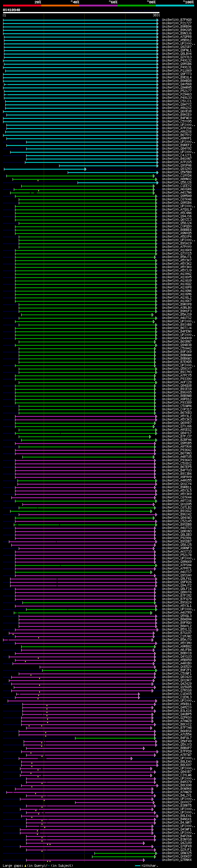Screen dimensions: 197x868
Task: Click the green ~80% legend segment
Action: point(137,6)
